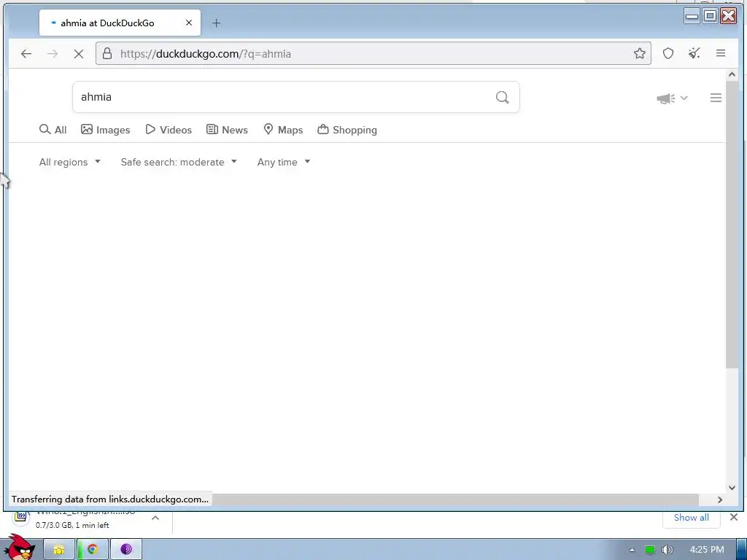Open the Safe search: moderate dropdown
Viewport: 747px width, 560px height.
(179, 162)
